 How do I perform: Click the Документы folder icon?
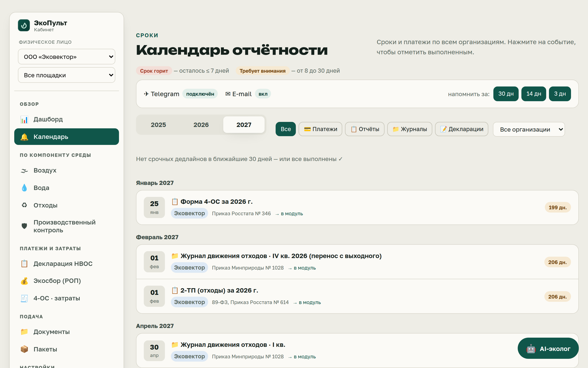24,332
